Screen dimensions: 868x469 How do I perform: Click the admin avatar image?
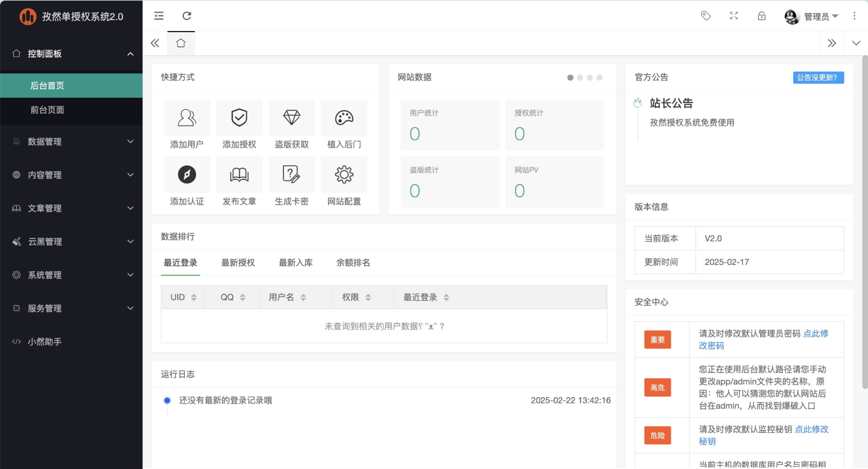coord(792,17)
